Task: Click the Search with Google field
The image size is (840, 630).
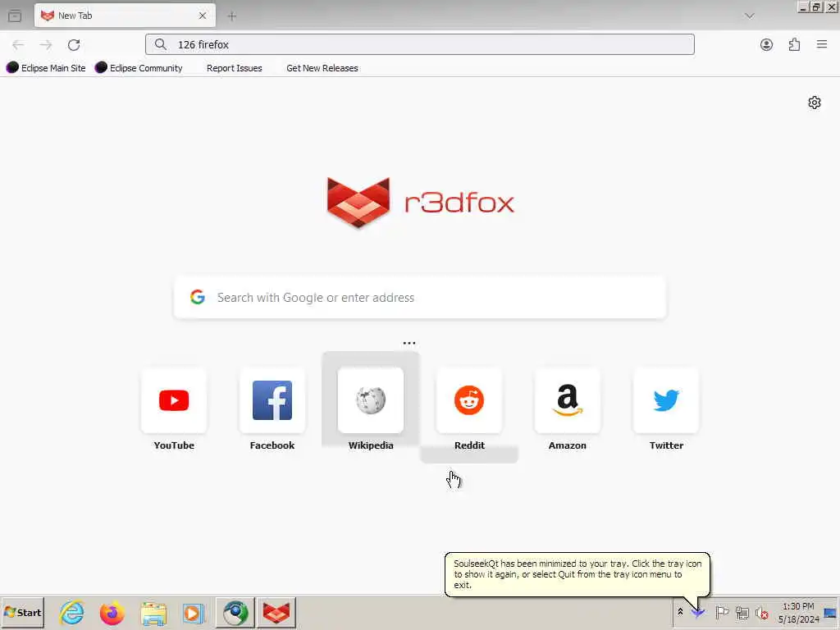Action: 419,297
